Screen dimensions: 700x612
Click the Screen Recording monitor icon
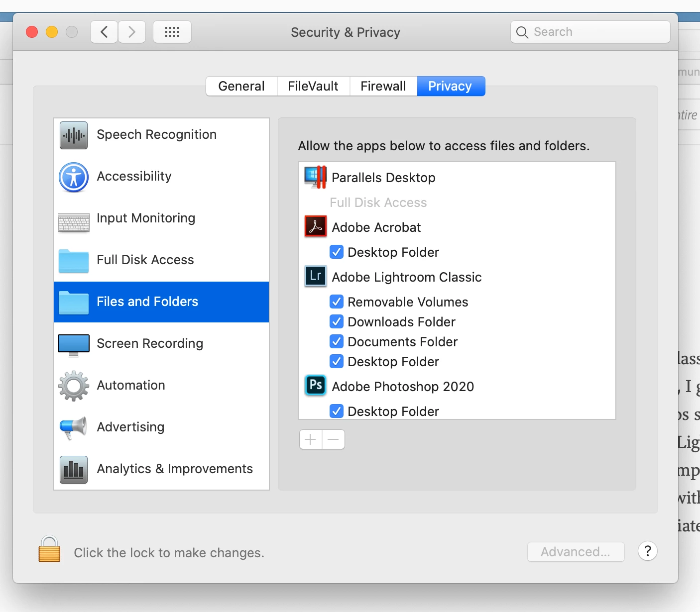(74, 345)
